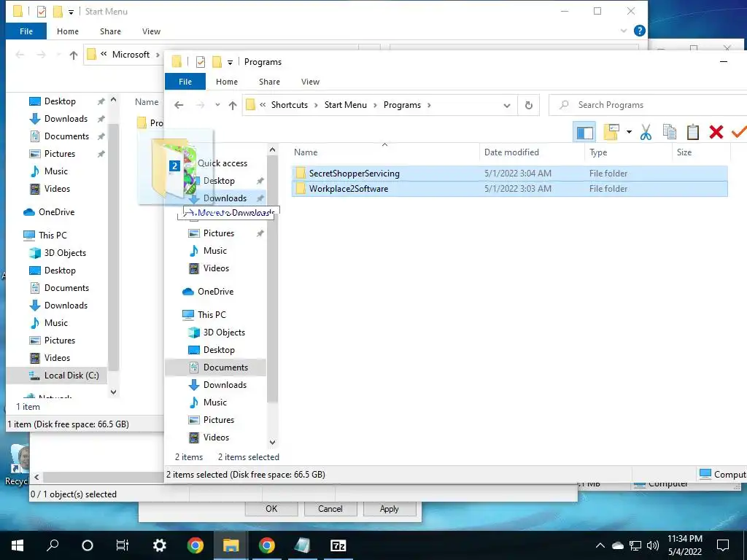The width and height of the screenshot is (747, 560).
Task: Click the new folder icon in Programs toolbar
Action: 611,132
